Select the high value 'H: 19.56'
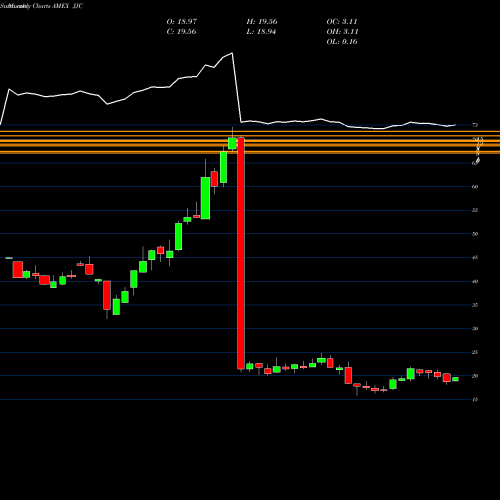This screenshot has width=500, height=500. [262, 22]
